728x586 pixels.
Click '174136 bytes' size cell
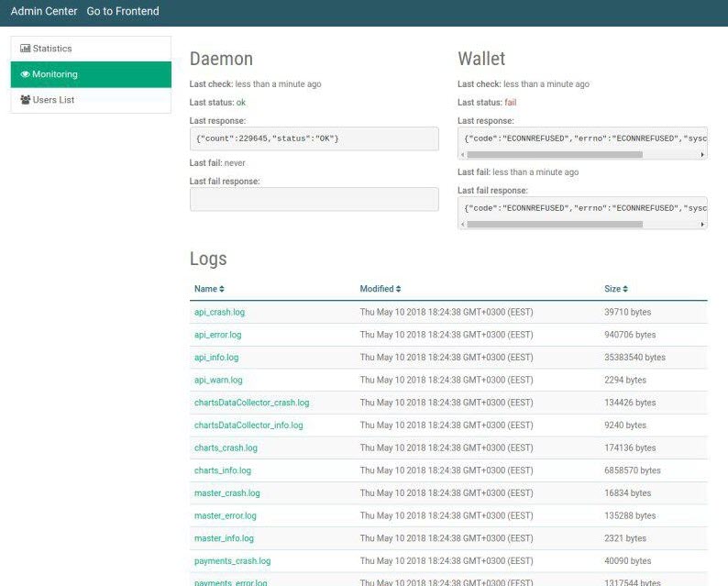tap(630, 448)
